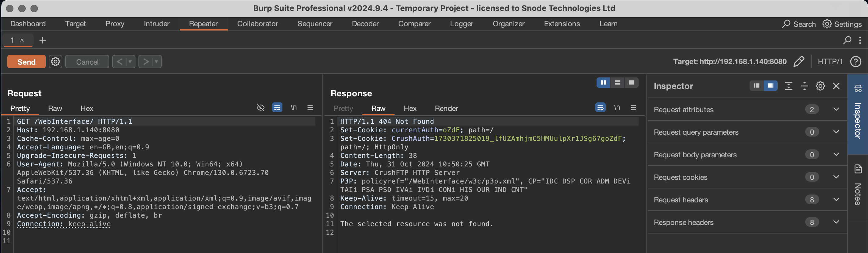
Task: Click the Inspector collapse all sections icon
Action: 804,86
